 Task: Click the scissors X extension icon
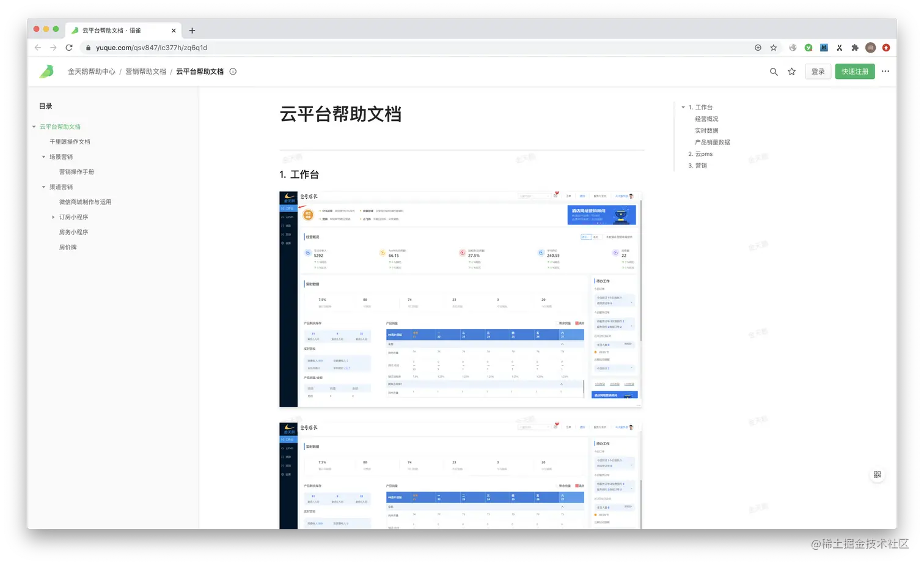[x=840, y=48]
